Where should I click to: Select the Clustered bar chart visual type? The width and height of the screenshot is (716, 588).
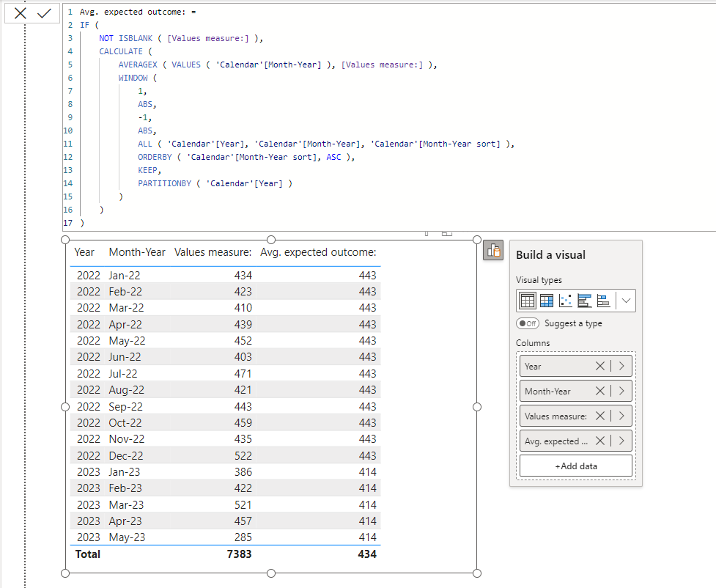(x=585, y=301)
